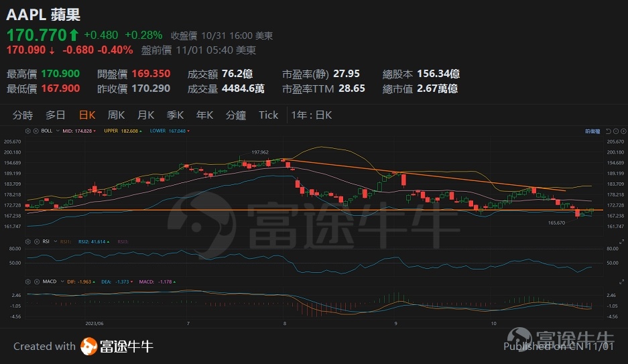Click the 197.962 high price marker
The image size is (628, 364).
pyautogui.click(x=260, y=152)
